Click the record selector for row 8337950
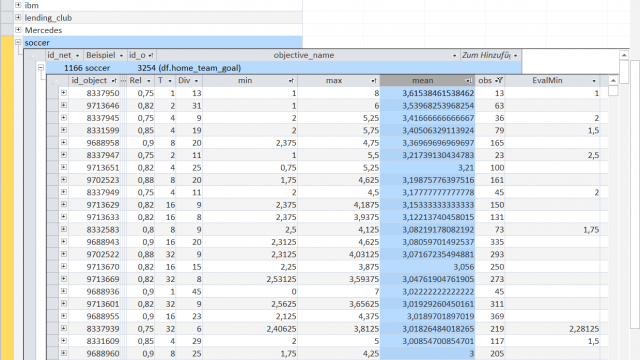The image size is (640, 360). pos(53,93)
